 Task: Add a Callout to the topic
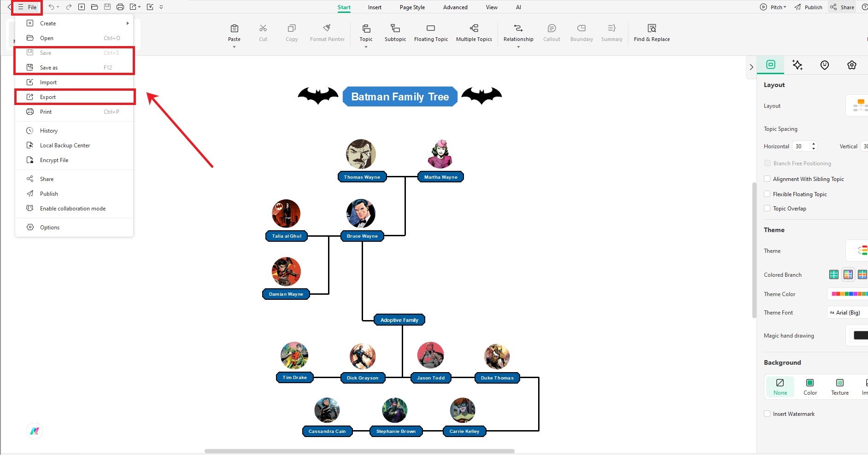[551, 33]
